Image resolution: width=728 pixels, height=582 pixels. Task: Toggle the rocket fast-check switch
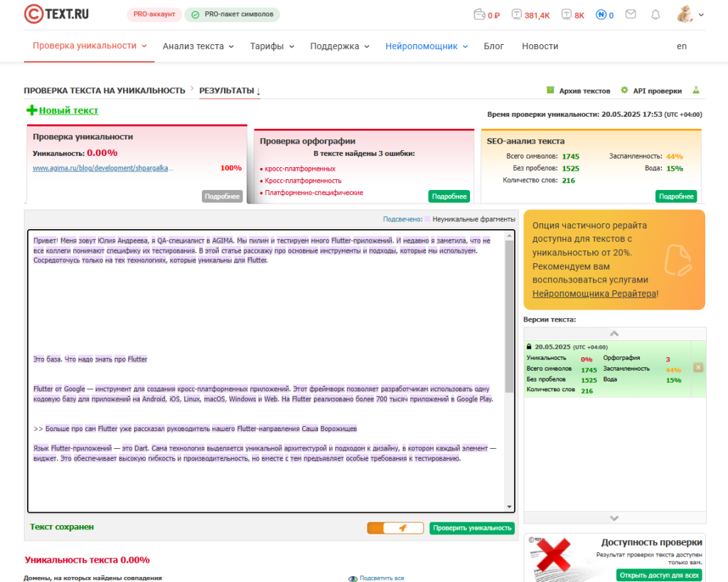pyautogui.click(x=395, y=528)
